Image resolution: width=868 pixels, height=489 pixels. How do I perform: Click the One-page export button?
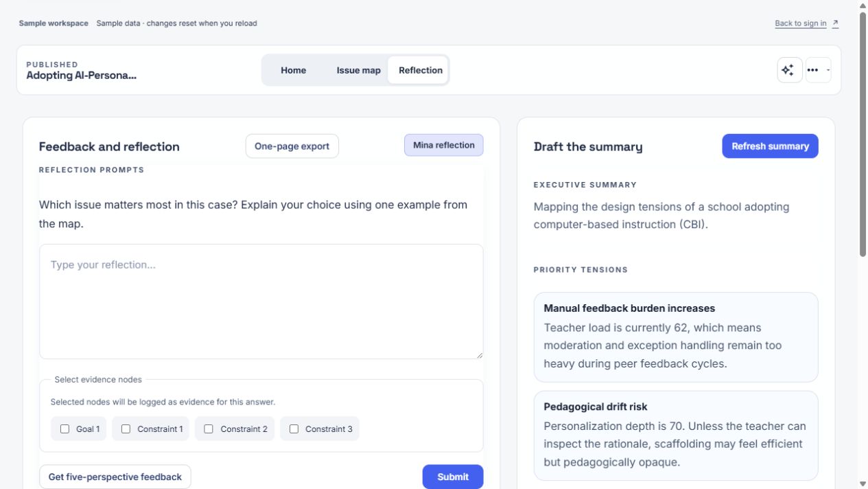tap(292, 146)
